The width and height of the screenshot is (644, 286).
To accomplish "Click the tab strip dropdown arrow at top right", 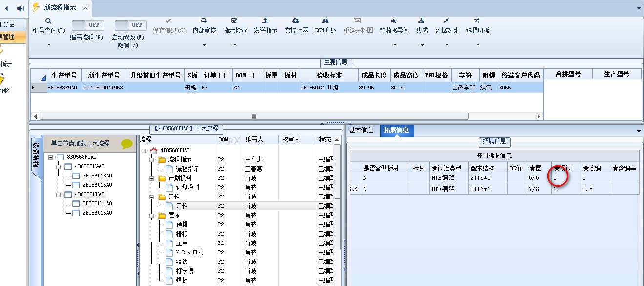I will (x=639, y=8).
